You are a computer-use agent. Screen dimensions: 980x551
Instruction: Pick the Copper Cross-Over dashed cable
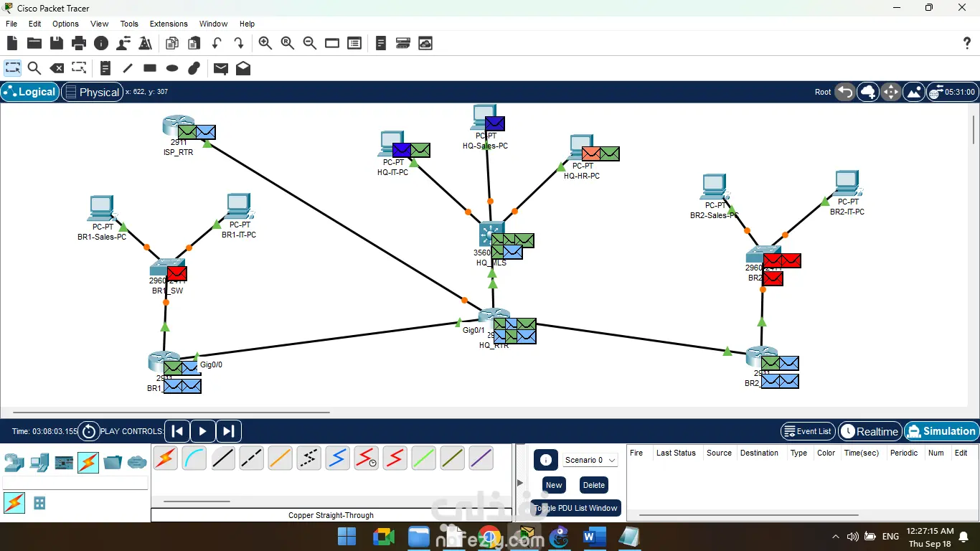(251, 458)
